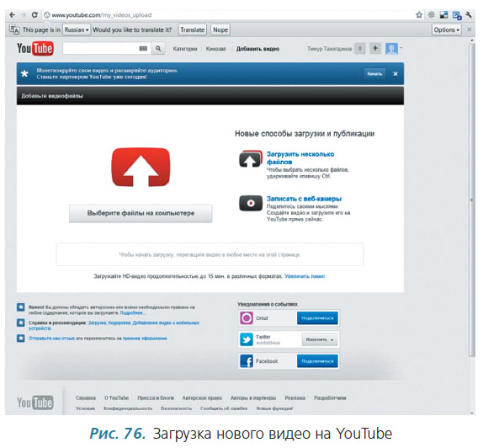Click Выберите файлы на компьютере button

[x=141, y=213]
